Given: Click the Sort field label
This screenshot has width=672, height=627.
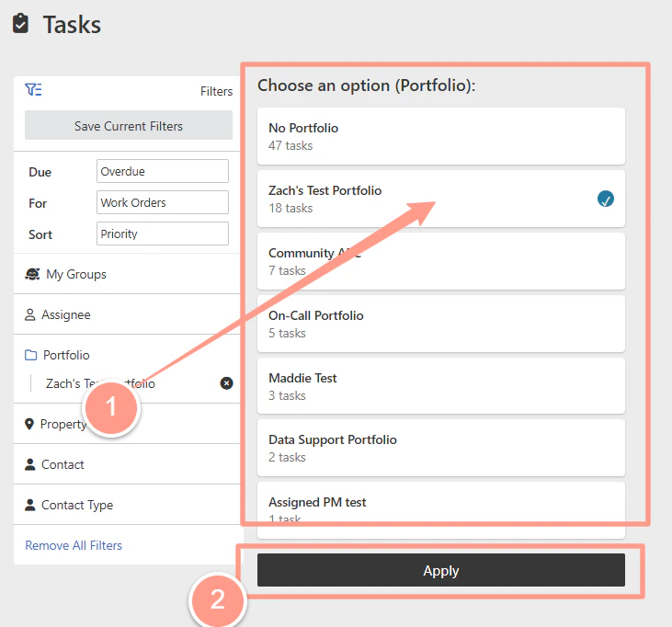Looking at the screenshot, I should click(x=40, y=234).
